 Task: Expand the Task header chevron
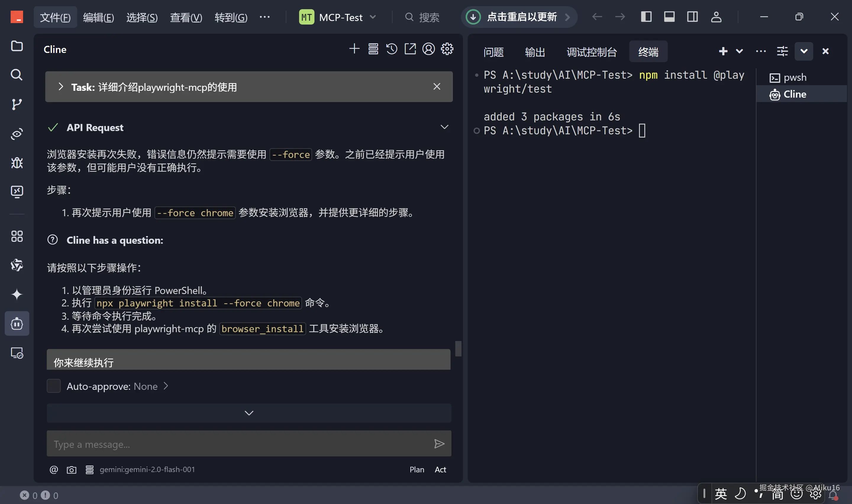[x=60, y=87]
